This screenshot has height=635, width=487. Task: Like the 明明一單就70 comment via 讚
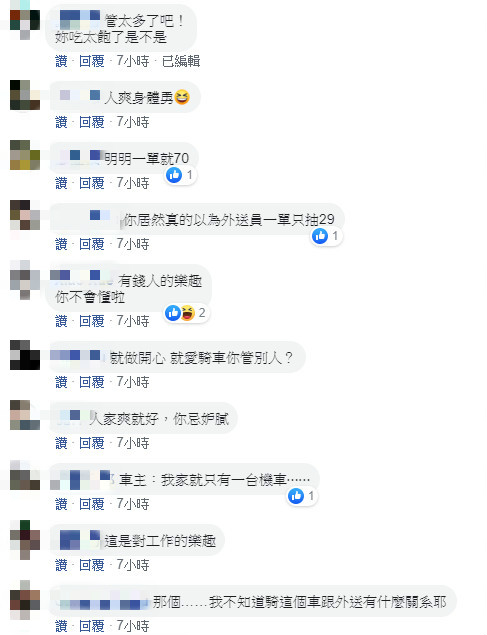(61, 183)
